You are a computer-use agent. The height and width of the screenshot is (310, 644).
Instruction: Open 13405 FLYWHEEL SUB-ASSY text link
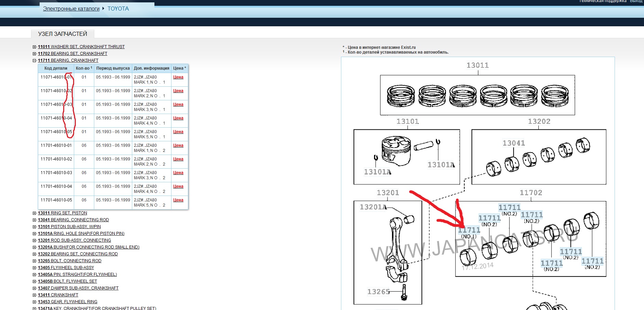coord(66,268)
